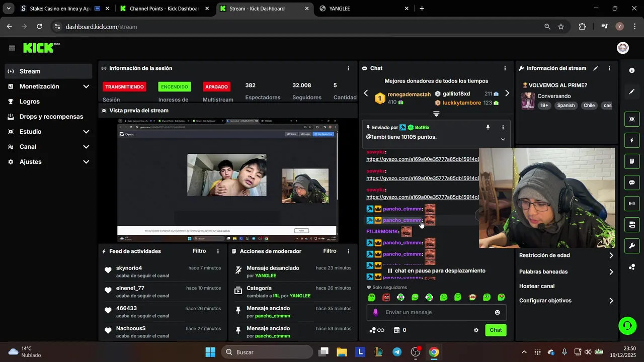Image resolution: width=644 pixels, height=362 pixels.
Task: Click pancho_ctmmm username under the cursor
Action: click(x=402, y=220)
